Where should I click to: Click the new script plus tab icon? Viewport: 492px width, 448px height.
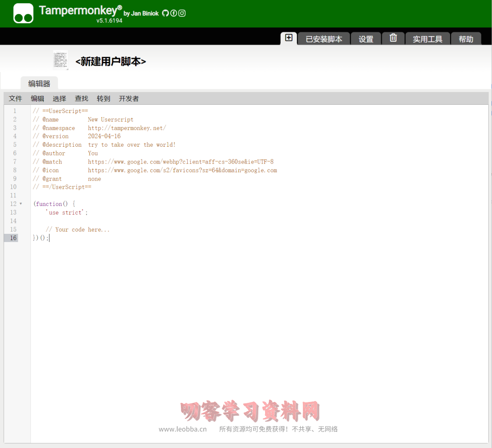tap(288, 38)
